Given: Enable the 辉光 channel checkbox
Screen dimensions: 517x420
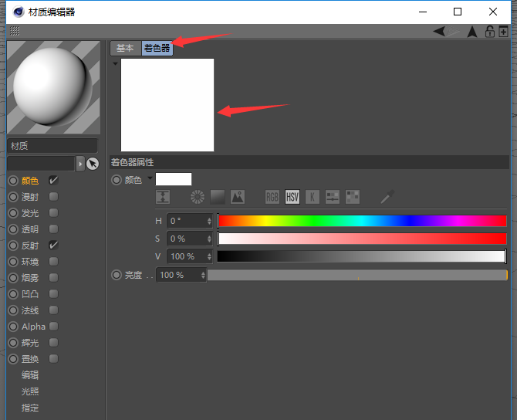Looking at the screenshot, I should [x=53, y=343].
